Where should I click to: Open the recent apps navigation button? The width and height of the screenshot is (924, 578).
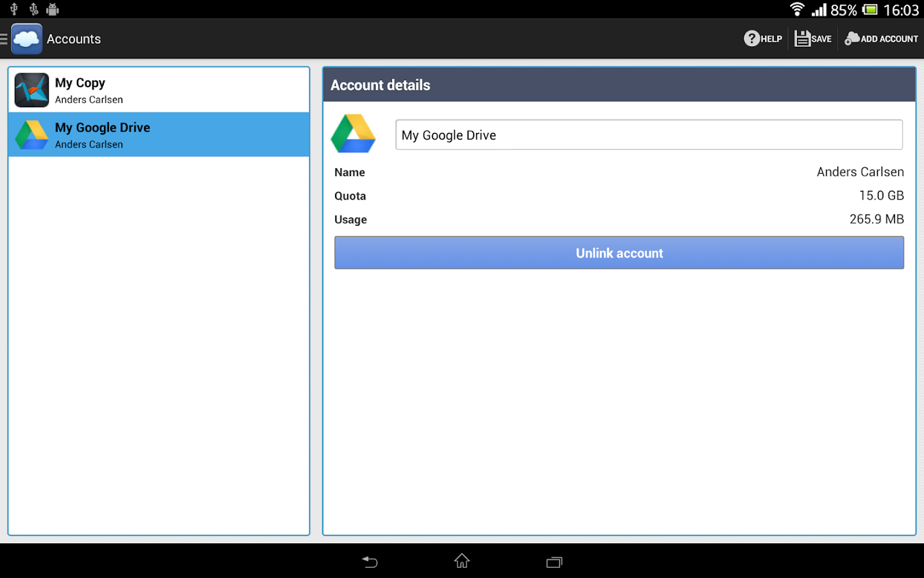click(x=554, y=562)
